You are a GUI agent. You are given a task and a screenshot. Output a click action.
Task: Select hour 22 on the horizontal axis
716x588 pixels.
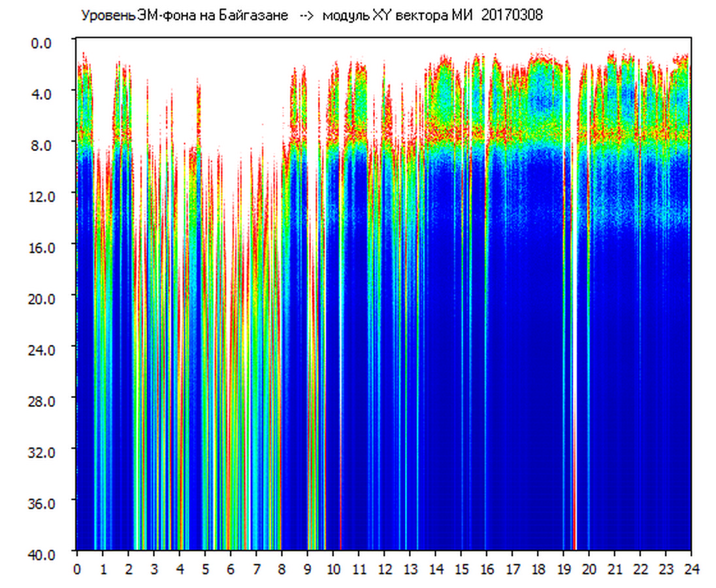click(x=640, y=570)
